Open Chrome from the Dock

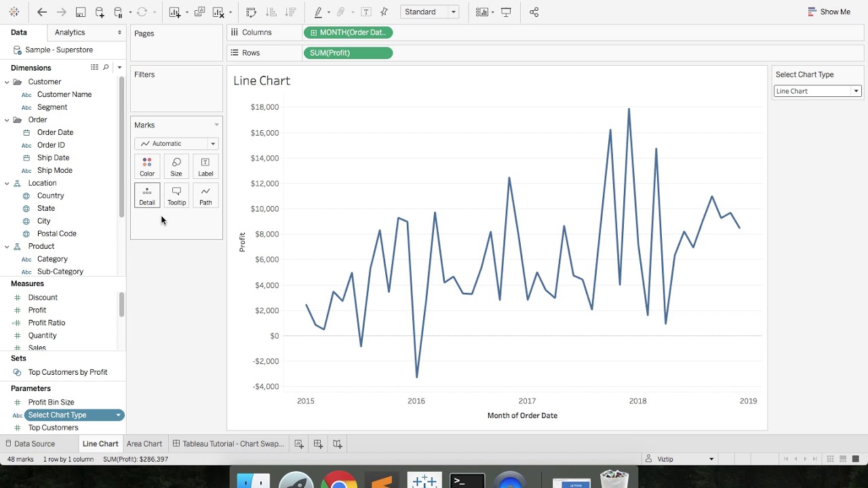coord(339,479)
